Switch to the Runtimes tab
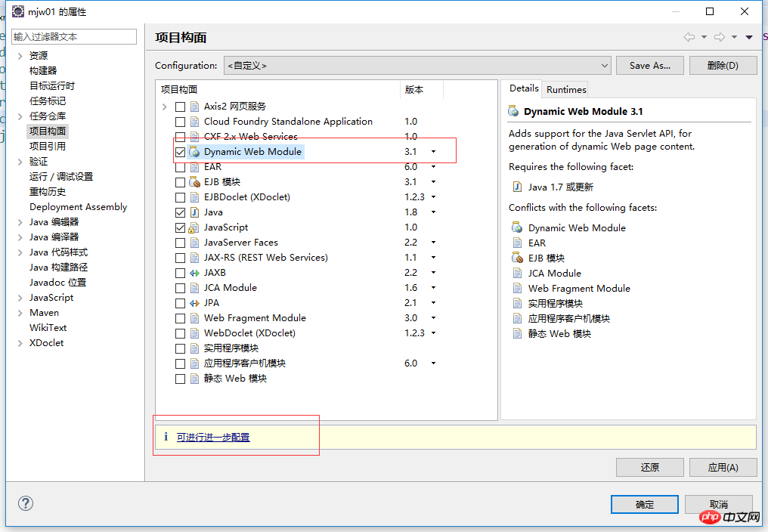768x532 pixels. (x=566, y=90)
